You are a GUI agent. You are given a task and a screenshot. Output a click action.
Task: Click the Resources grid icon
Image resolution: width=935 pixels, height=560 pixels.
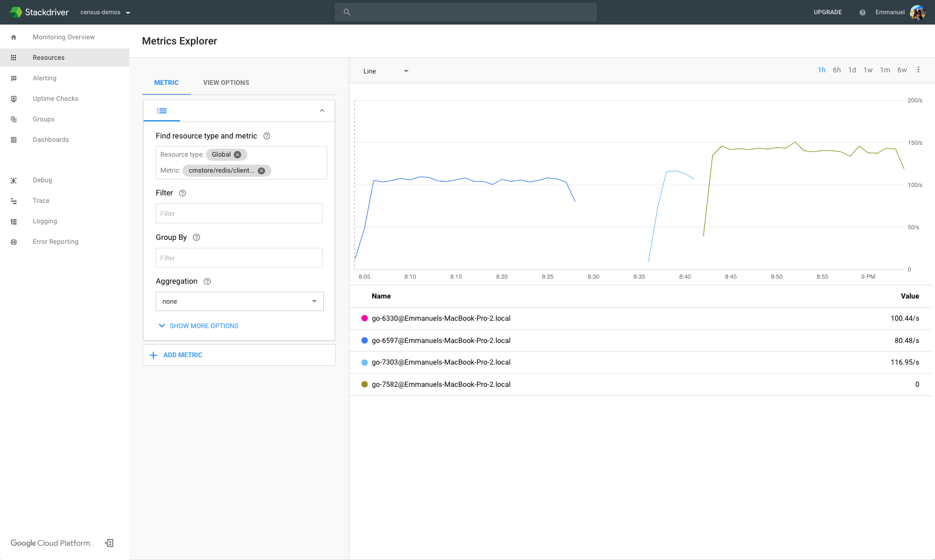(x=14, y=58)
